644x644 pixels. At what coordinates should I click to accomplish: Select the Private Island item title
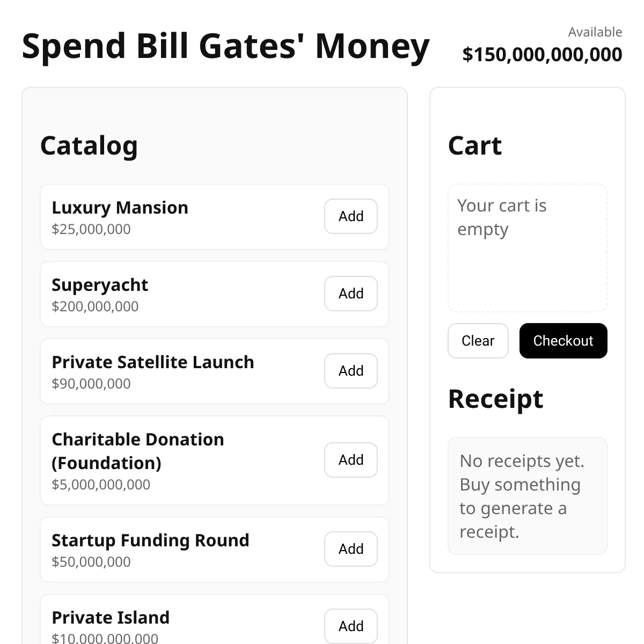tap(111, 618)
